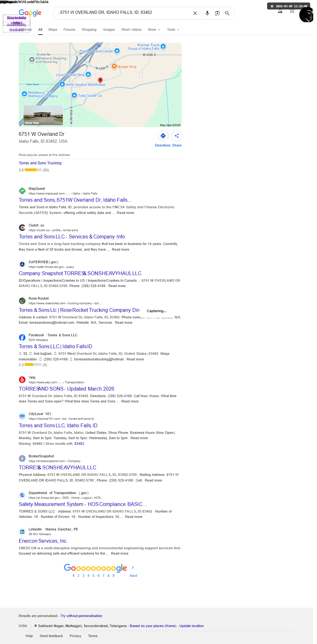Switch to the Images tab
The image size is (317, 644).
[109, 30]
